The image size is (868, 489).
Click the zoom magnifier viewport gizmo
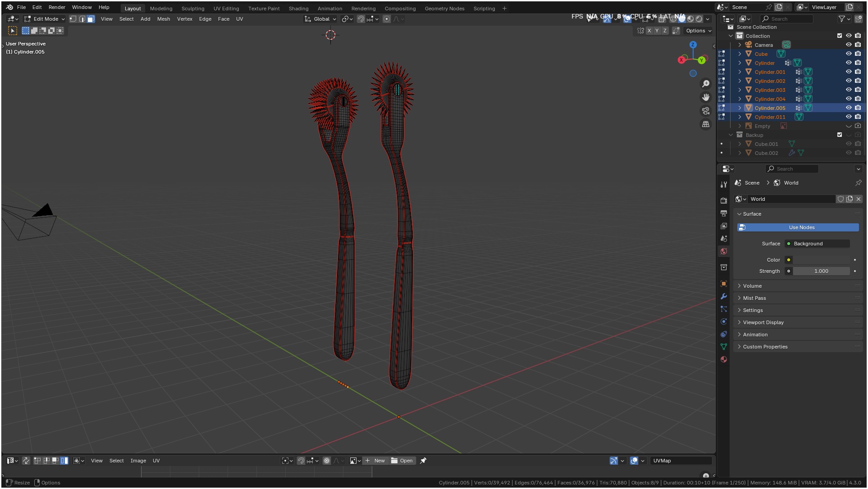point(706,84)
